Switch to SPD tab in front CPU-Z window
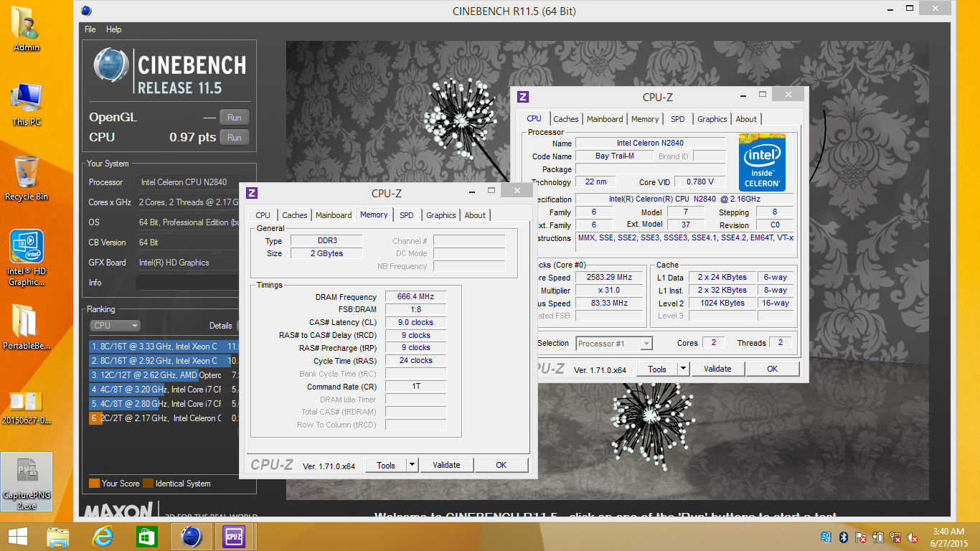This screenshot has height=551, width=980. [x=407, y=215]
